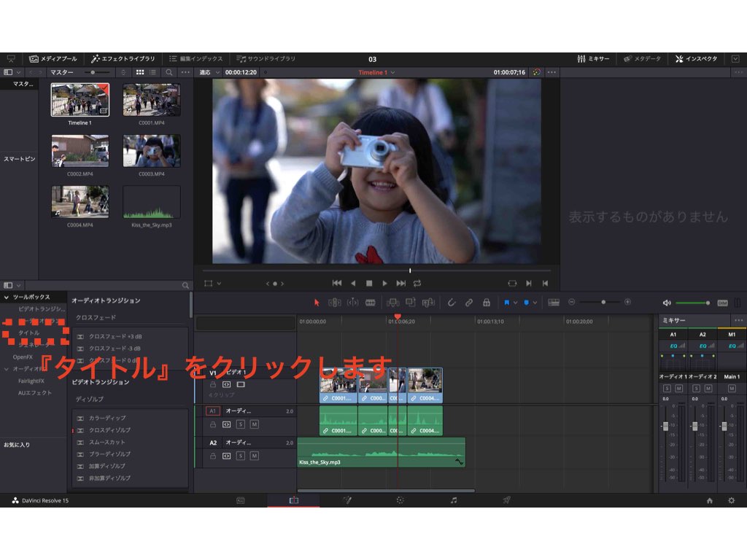Click the Insert clip icon

393,303
